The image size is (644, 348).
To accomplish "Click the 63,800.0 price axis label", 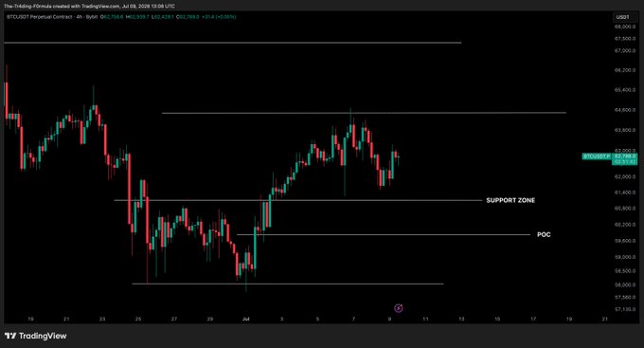I will coord(625,130).
